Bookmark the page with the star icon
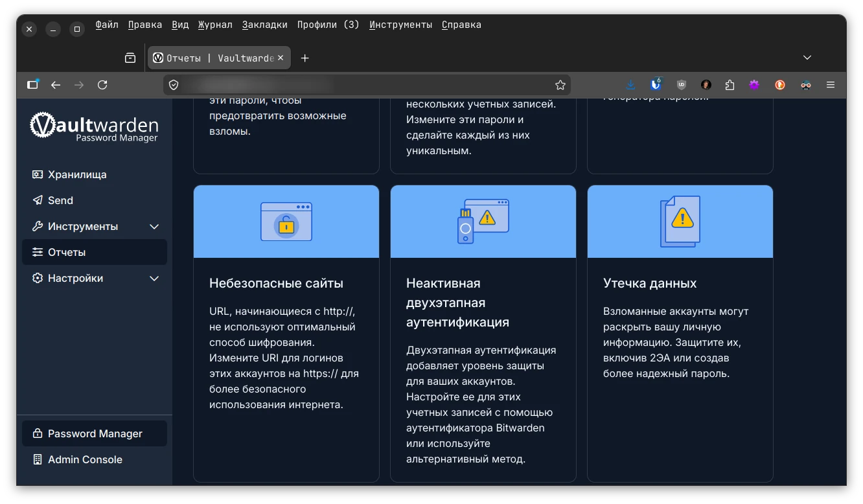This screenshot has height=504, width=863. (x=559, y=84)
